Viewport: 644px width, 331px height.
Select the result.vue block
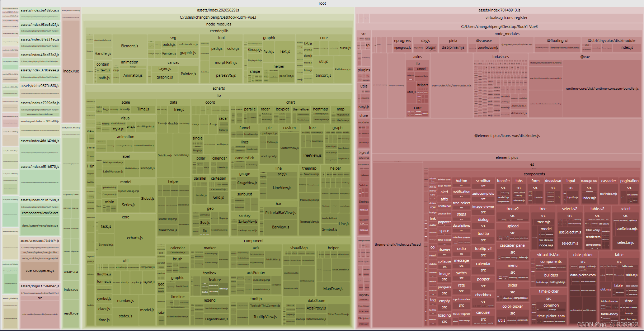coord(71,313)
